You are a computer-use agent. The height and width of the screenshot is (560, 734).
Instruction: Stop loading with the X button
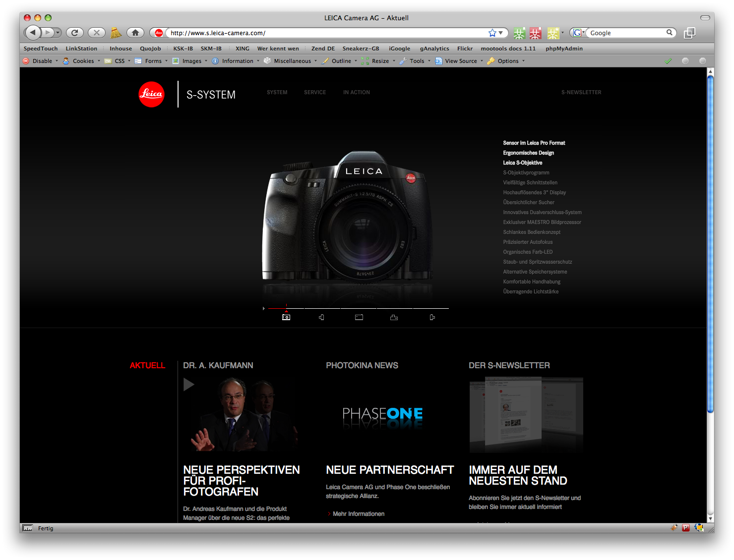[x=97, y=33]
